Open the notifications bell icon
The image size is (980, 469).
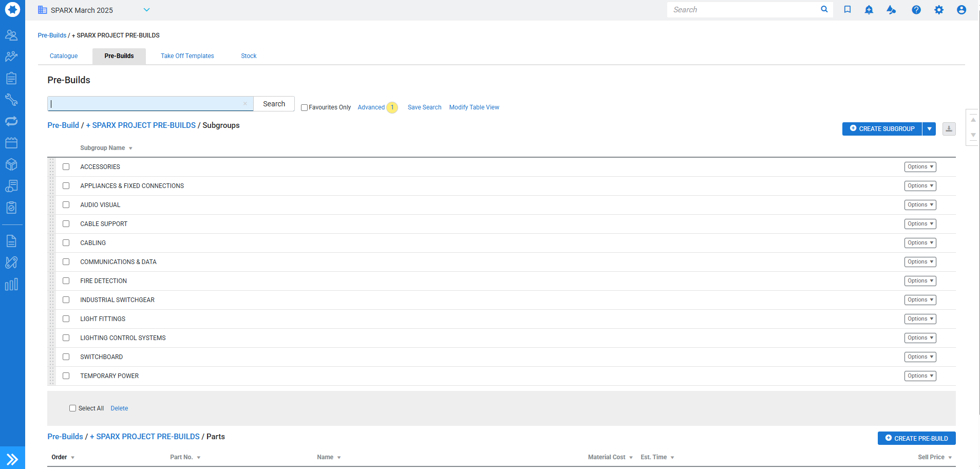pyautogui.click(x=869, y=10)
